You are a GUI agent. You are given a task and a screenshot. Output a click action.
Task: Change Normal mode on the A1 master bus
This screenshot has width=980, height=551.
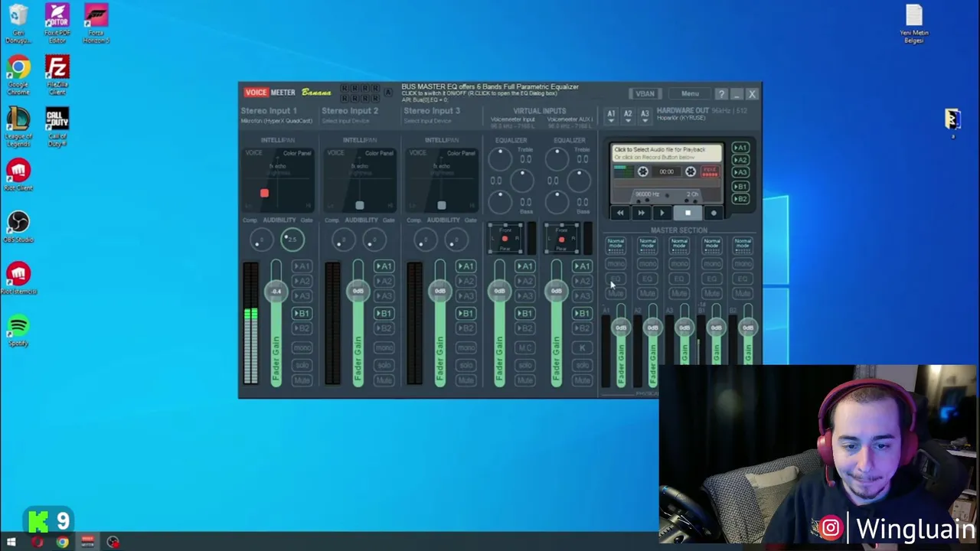616,245
